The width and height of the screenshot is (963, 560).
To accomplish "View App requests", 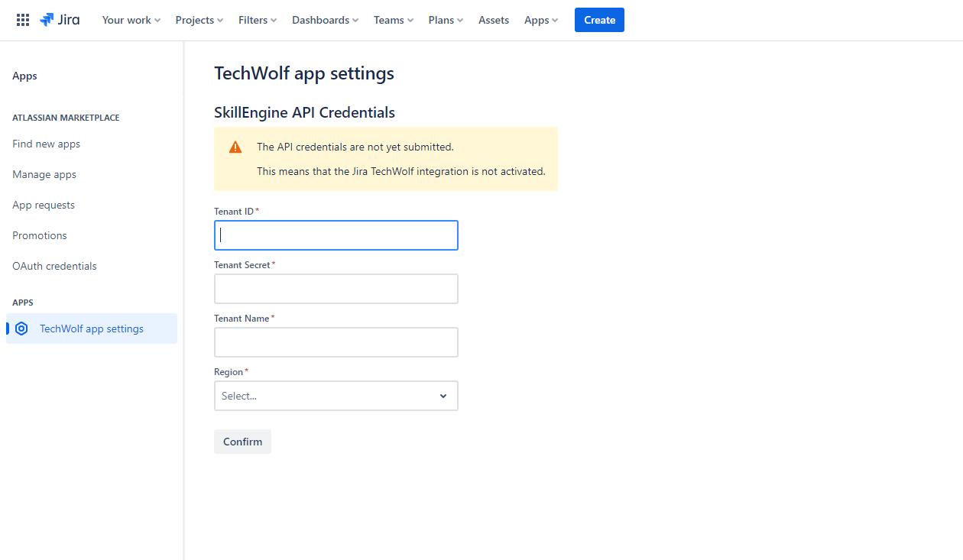I will click(43, 205).
